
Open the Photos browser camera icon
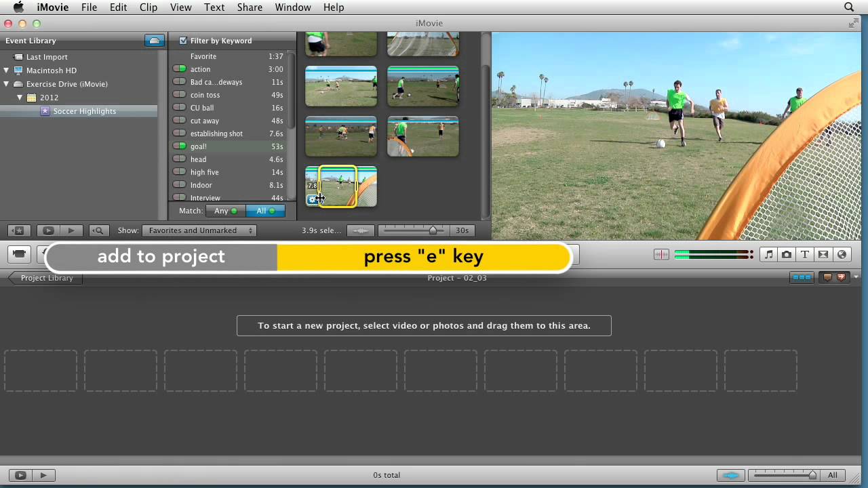(787, 255)
